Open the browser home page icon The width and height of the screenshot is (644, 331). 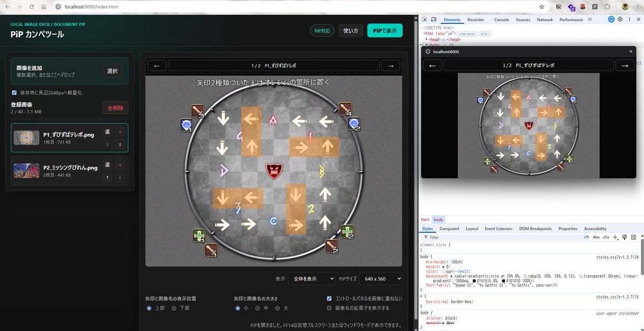43,7
